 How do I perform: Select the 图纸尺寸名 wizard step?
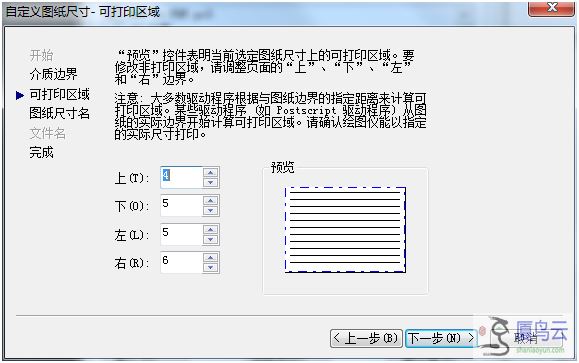coord(59,113)
